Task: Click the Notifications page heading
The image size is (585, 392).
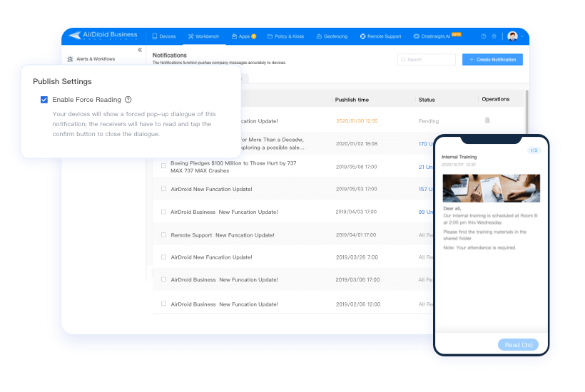Action: click(x=169, y=55)
